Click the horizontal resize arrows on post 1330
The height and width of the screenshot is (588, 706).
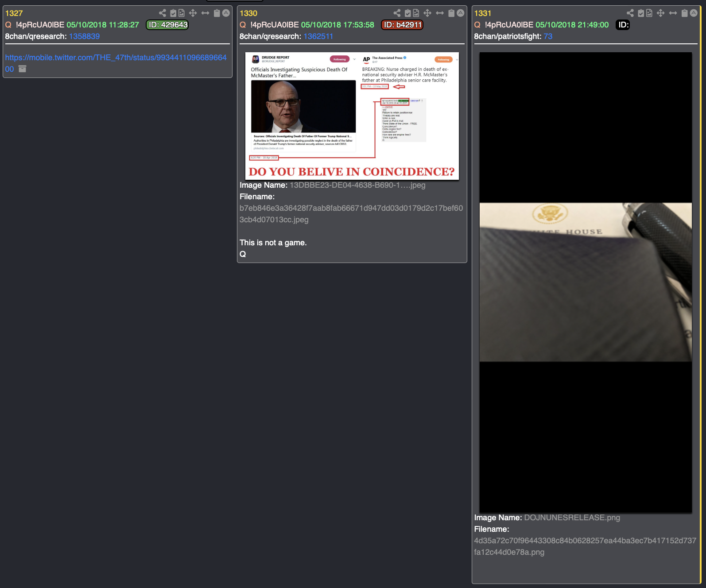[440, 13]
